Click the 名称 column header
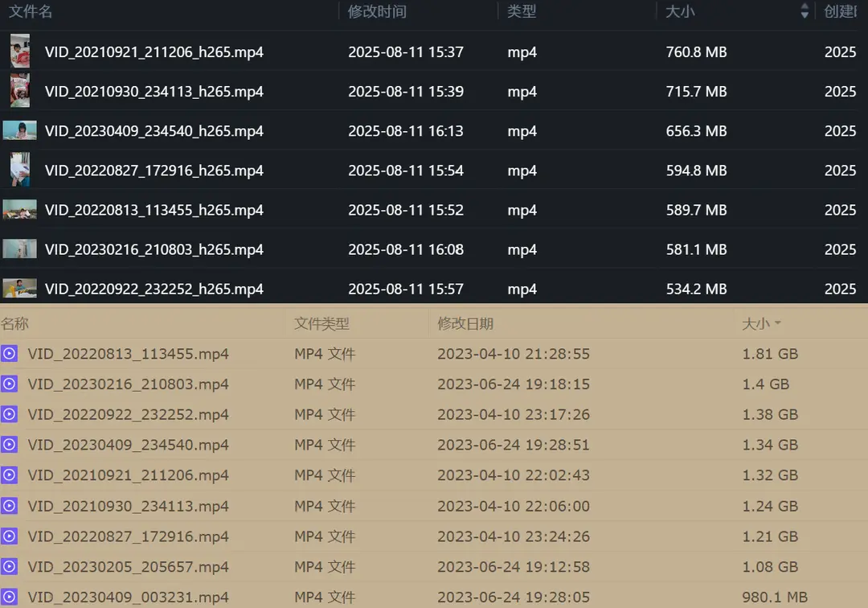The width and height of the screenshot is (868, 608). 14,324
